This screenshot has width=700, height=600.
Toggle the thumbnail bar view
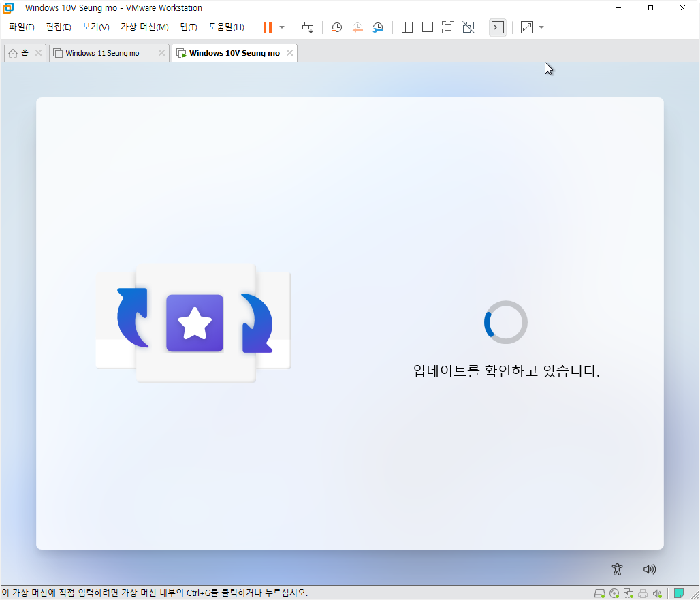(427, 27)
